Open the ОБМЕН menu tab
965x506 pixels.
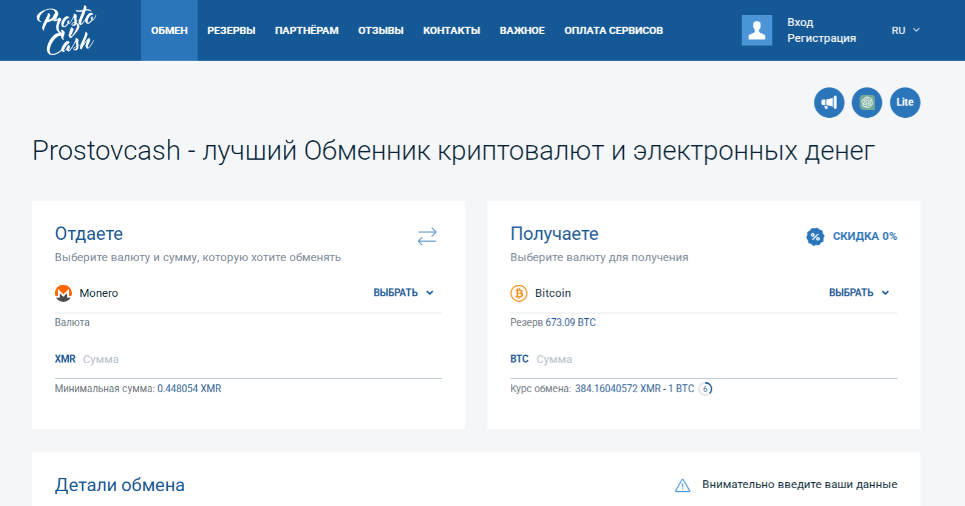click(169, 30)
